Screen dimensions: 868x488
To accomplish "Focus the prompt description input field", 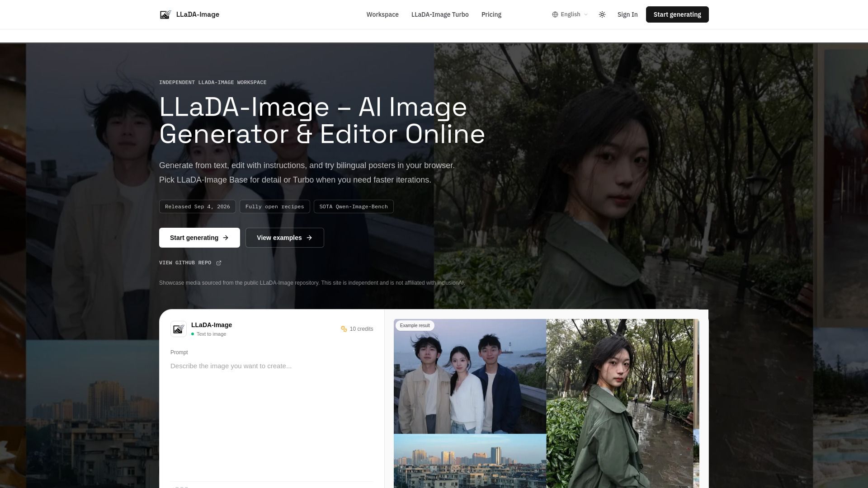I will click(272, 420).
